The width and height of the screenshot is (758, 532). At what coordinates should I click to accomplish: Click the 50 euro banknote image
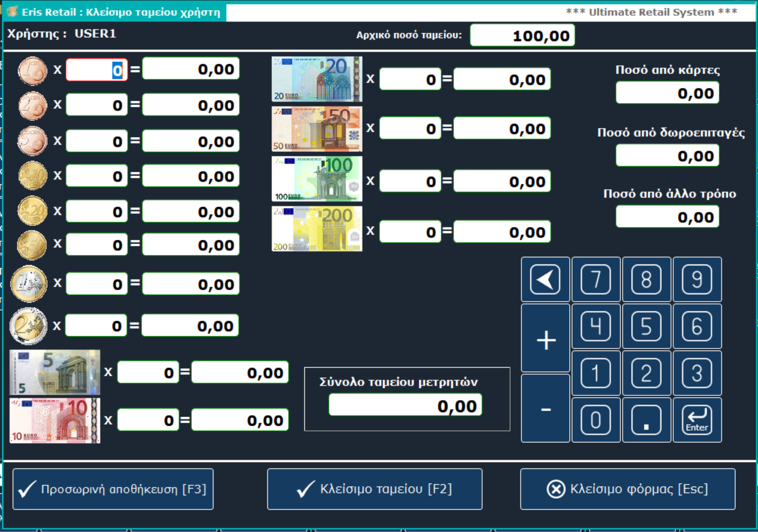[x=317, y=129]
